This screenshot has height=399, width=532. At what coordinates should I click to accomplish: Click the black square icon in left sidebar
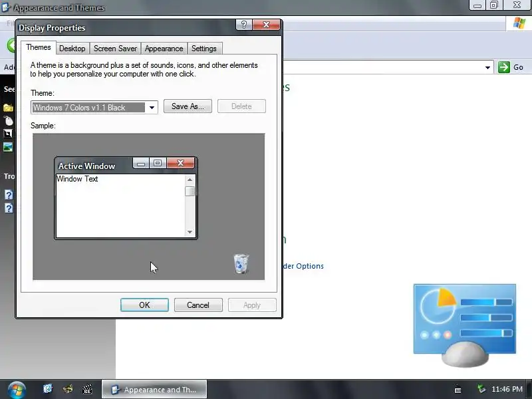pyautogui.click(x=8, y=134)
